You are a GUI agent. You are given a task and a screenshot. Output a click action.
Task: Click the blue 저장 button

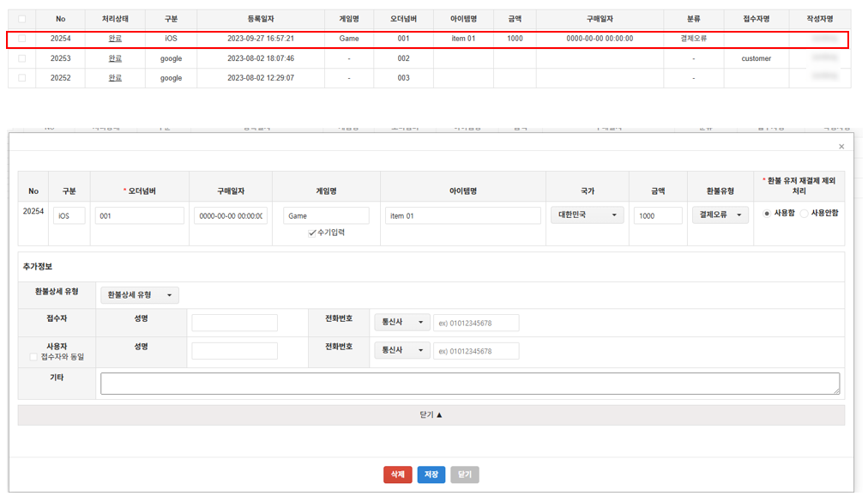click(x=431, y=475)
